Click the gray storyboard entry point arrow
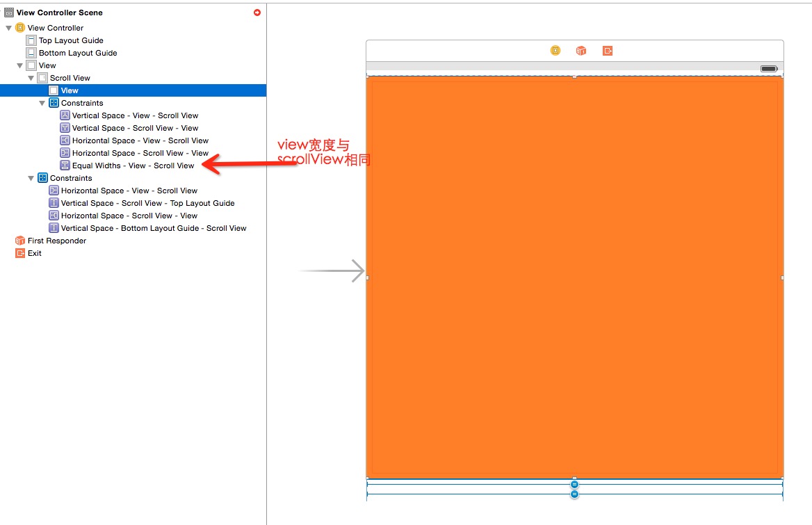The image size is (812, 525). pyautogui.click(x=332, y=270)
